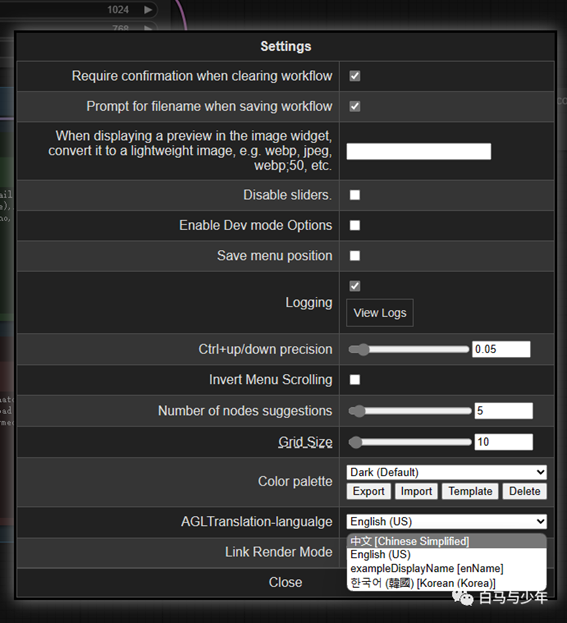Click the Template palette button
This screenshot has width=567, height=623.
470,491
